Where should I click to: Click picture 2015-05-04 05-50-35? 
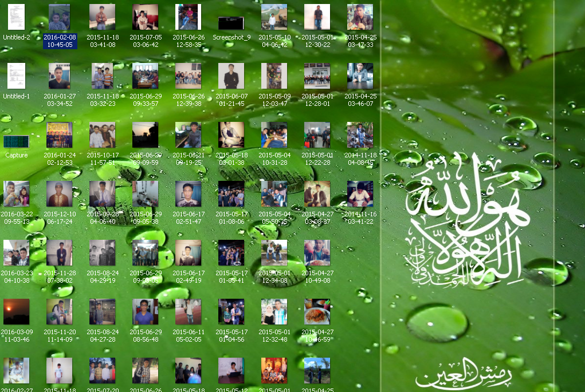click(274, 194)
